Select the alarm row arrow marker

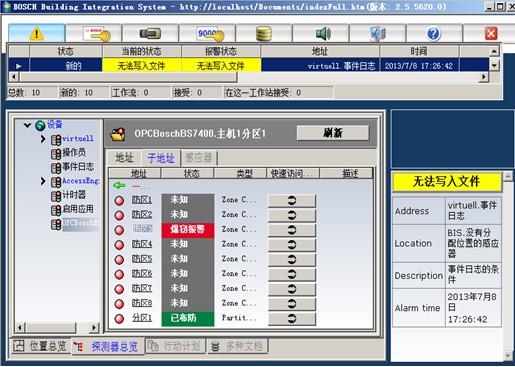click(x=19, y=66)
